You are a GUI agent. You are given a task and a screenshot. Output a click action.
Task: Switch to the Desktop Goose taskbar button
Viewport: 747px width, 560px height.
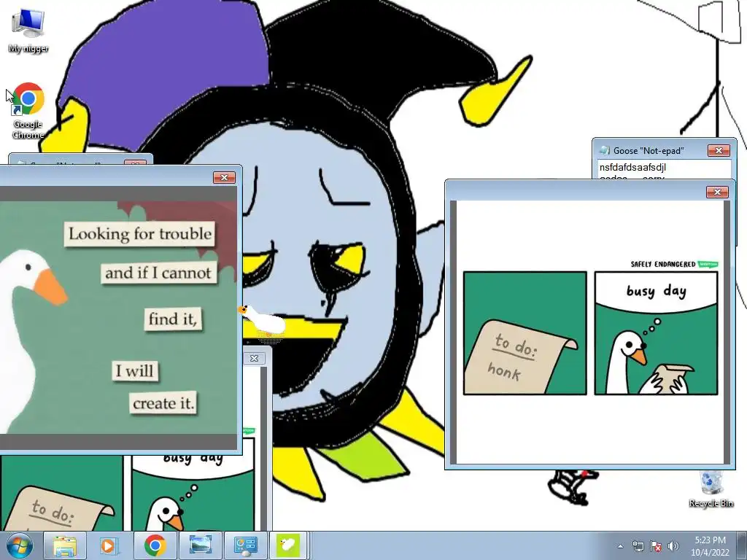[x=287, y=545]
